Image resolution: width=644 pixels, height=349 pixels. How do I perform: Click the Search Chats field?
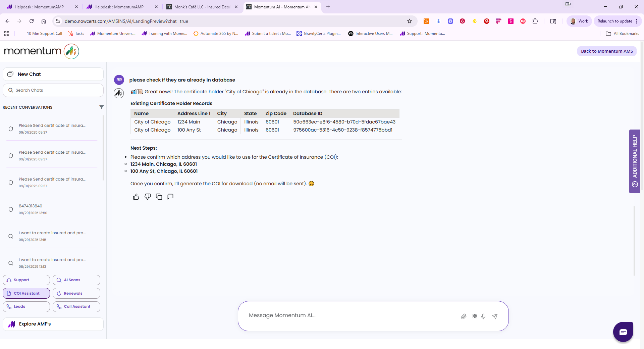pyautogui.click(x=53, y=90)
